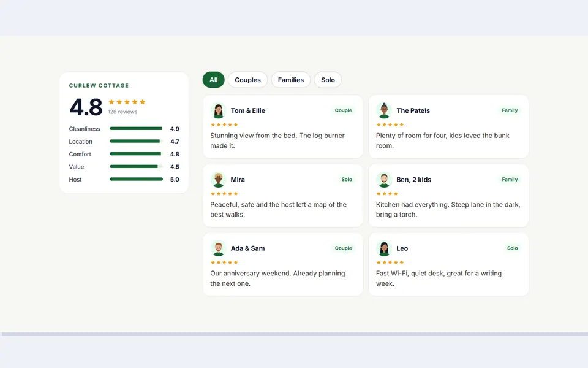Click Ben, 2 kids avatar
The height and width of the screenshot is (368, 588).
click(x=384, y=180)
